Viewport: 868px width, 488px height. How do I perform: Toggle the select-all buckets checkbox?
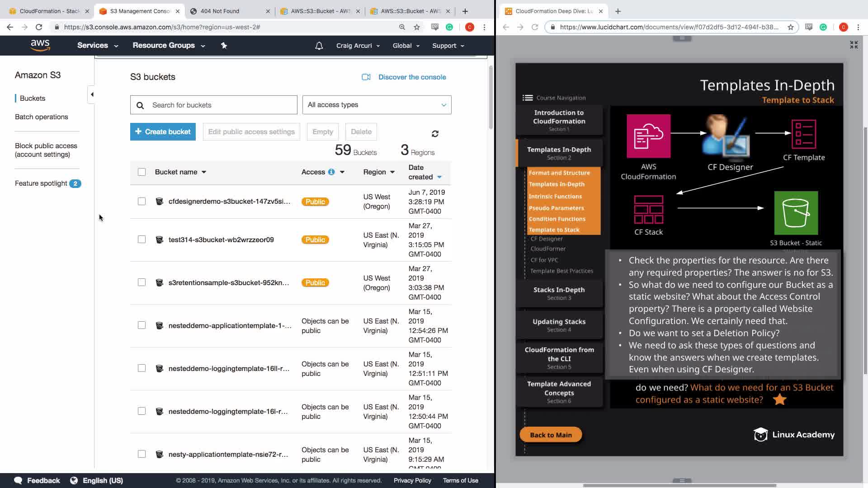coord(142,172)
